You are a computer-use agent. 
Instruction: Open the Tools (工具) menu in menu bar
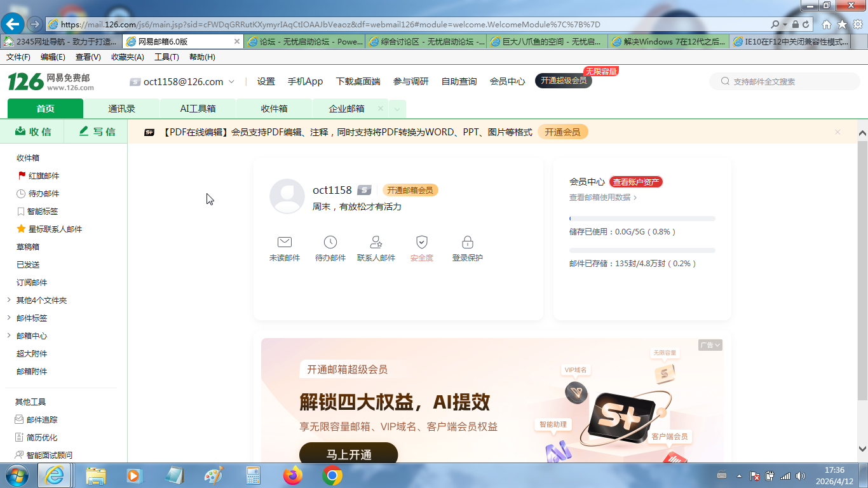[166, 57]
